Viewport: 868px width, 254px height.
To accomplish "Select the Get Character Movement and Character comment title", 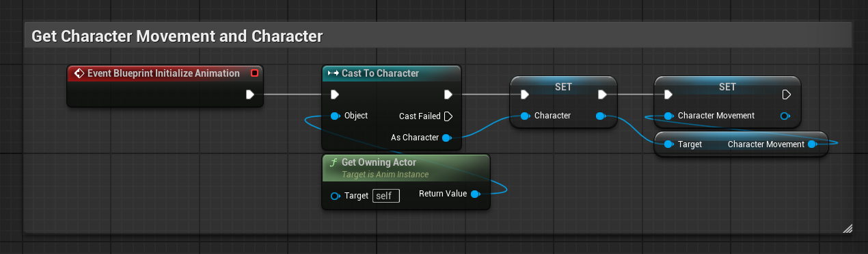I will coord(177,36).
